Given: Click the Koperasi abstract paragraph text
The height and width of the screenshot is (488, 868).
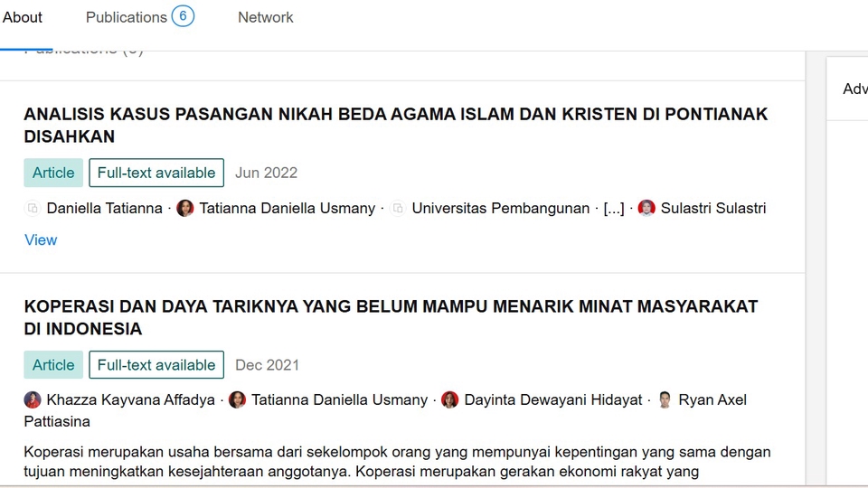Looking at the screenshot, I should (x=397, y=462).
